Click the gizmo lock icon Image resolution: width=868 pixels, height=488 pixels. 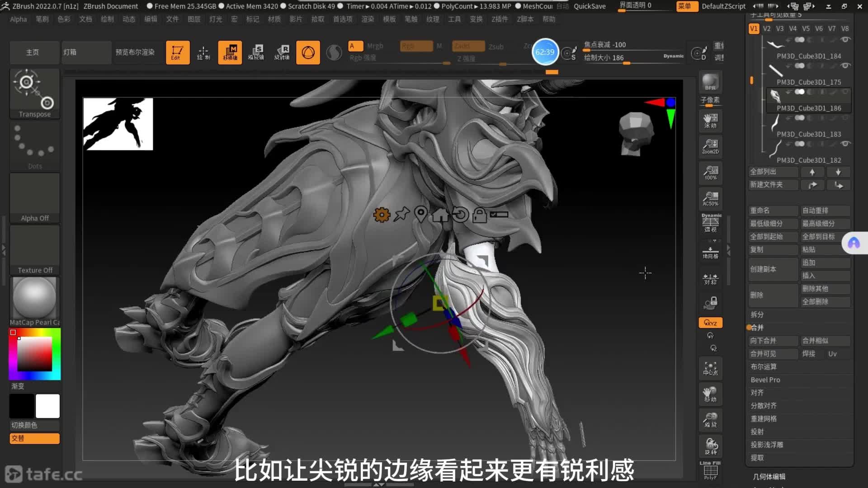479,215
